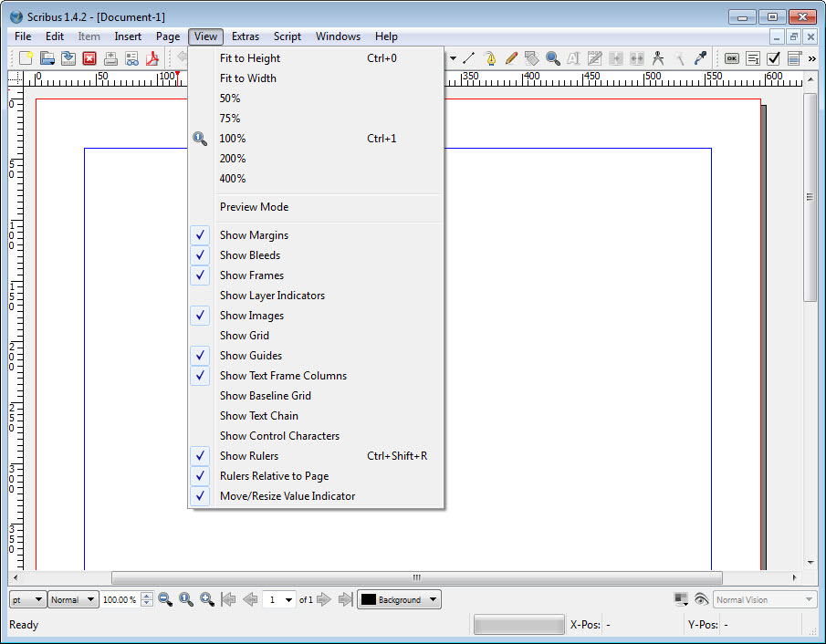826x644 pixels.
Task: Open the Background layer dropdown
Action: 399,599
